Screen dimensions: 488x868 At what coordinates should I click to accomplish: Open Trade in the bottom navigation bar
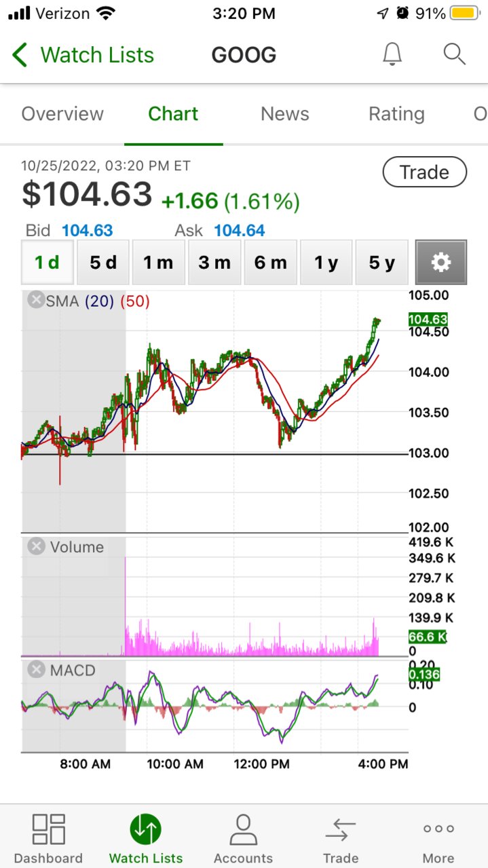341,839
